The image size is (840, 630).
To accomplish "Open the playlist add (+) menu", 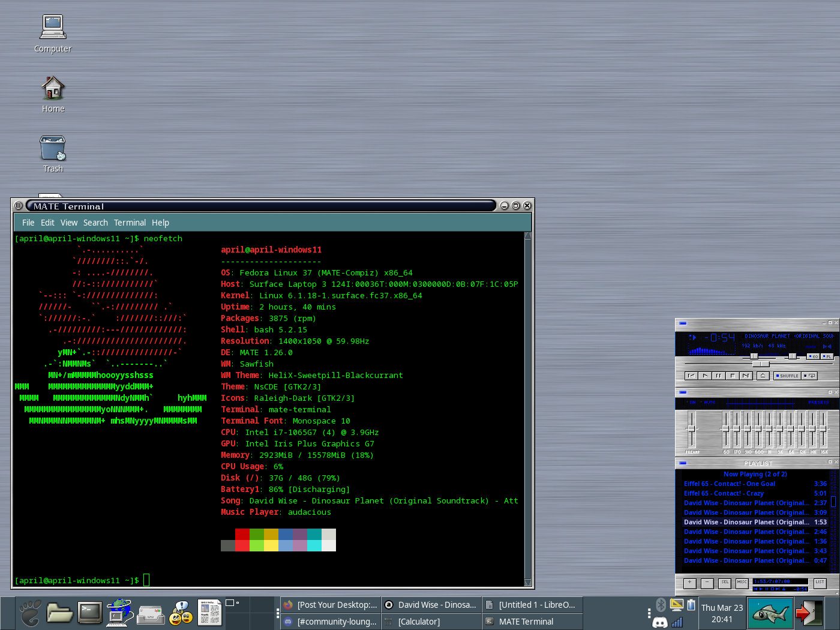I will [x=690, y=583].
